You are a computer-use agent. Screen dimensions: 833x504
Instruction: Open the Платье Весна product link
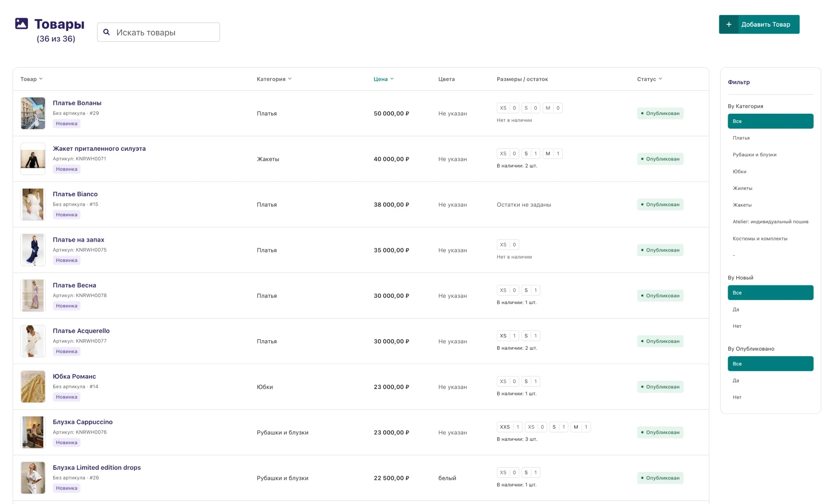point(75,285)
